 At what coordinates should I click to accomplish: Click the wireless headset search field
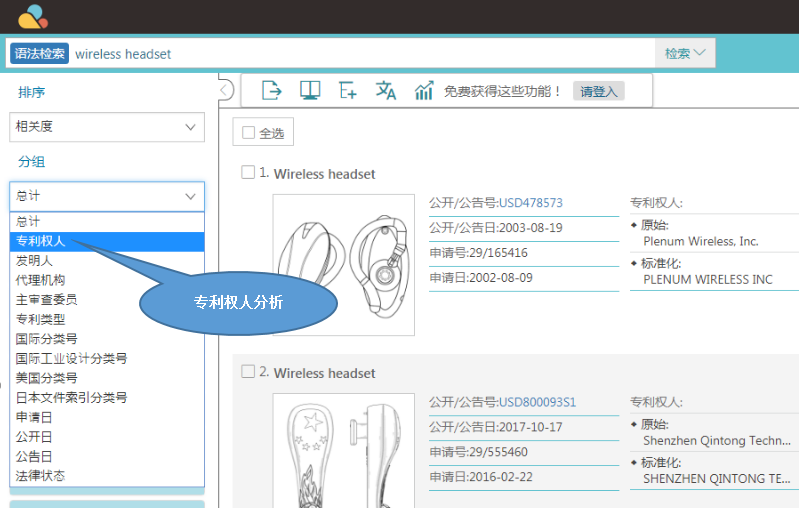[x=360, y=54]
